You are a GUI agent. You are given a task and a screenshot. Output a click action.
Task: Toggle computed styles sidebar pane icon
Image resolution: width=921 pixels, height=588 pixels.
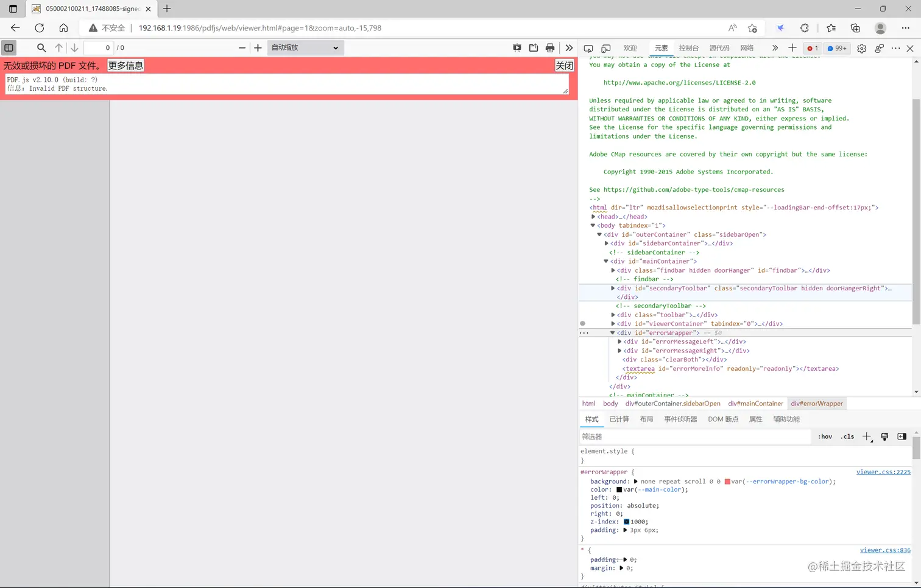click(902, 436)
